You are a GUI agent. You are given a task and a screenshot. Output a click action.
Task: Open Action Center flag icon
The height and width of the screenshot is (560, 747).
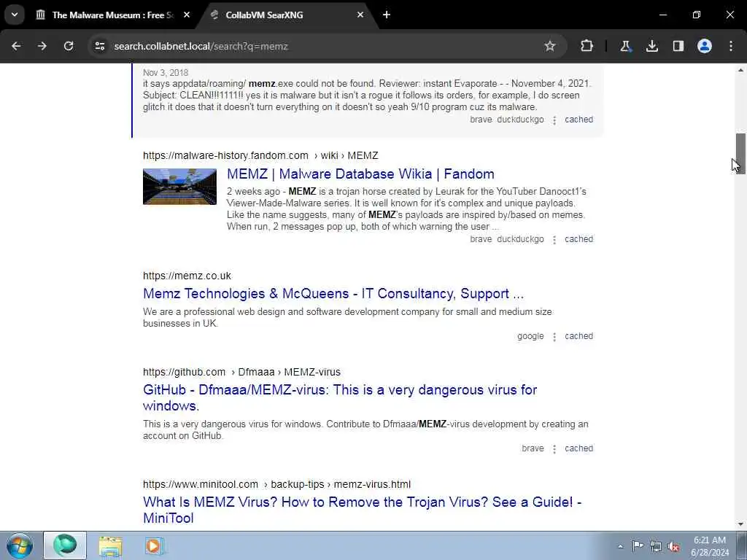(638, 546)
